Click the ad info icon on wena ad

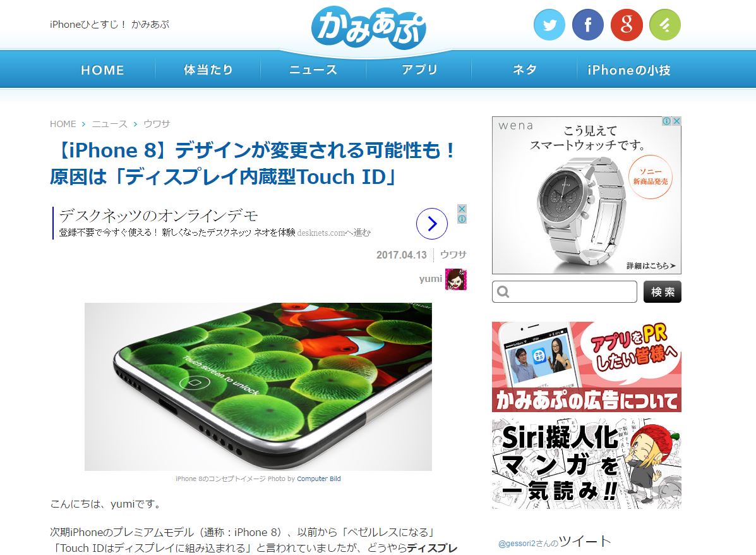click(667, 121)
